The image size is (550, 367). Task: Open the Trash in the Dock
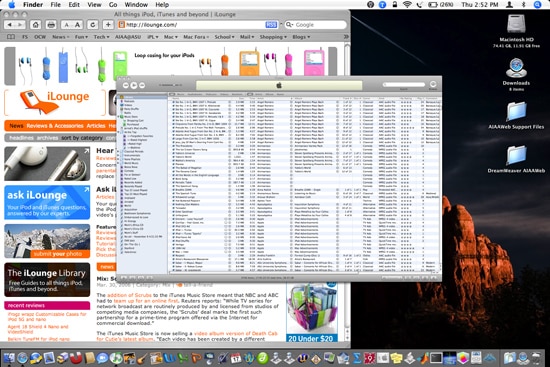pos(536,358)
